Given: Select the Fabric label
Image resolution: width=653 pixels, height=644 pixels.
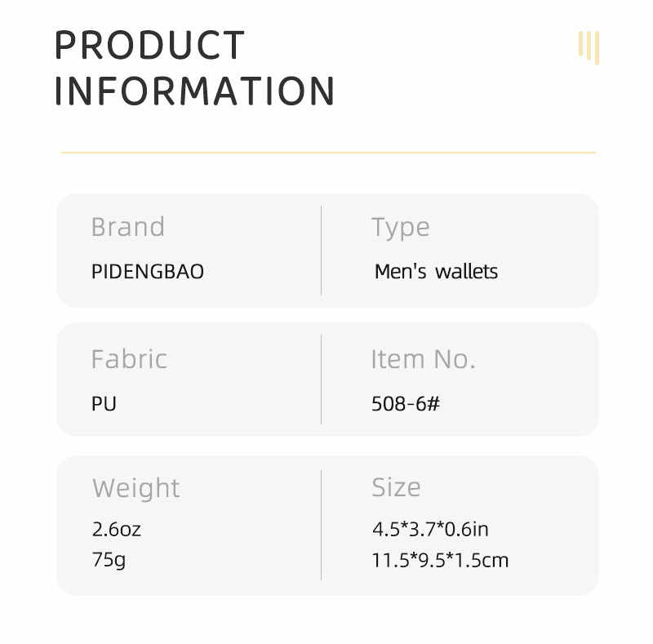Looking at the screenshot, I should pos(129,359).
